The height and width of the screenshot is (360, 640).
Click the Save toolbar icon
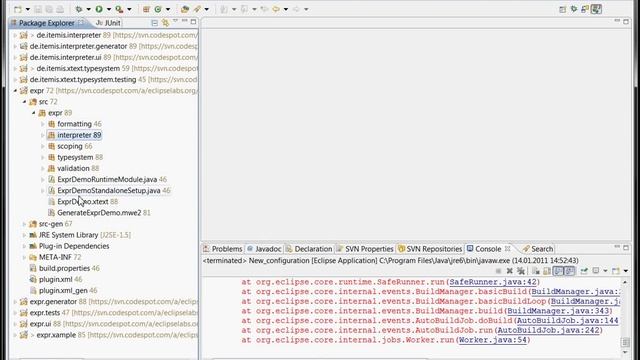click(38, 9)
